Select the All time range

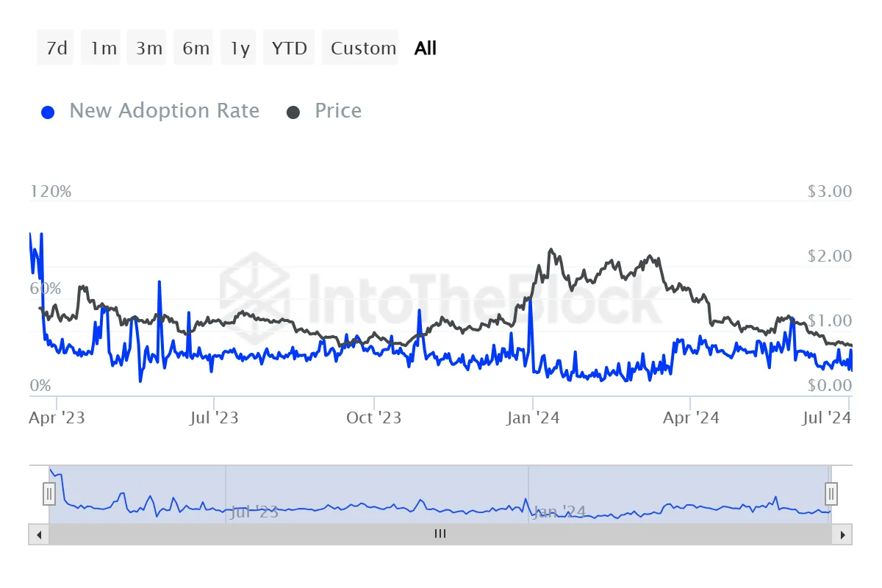point(426,48)
